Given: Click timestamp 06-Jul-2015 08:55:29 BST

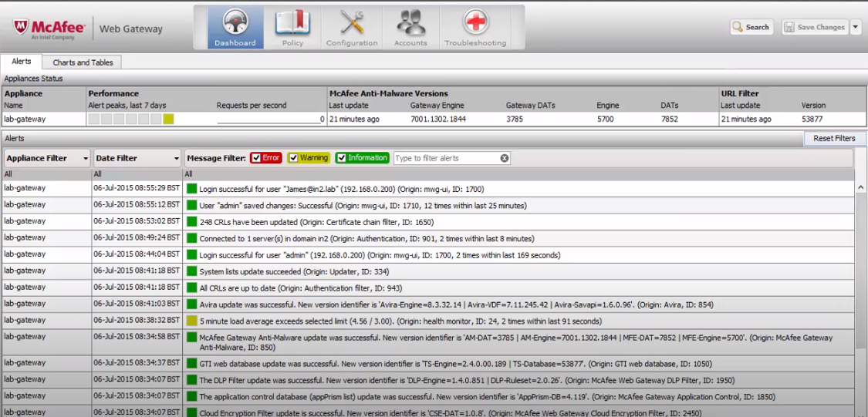Looking at the screenshot, I should coord(137,188).
